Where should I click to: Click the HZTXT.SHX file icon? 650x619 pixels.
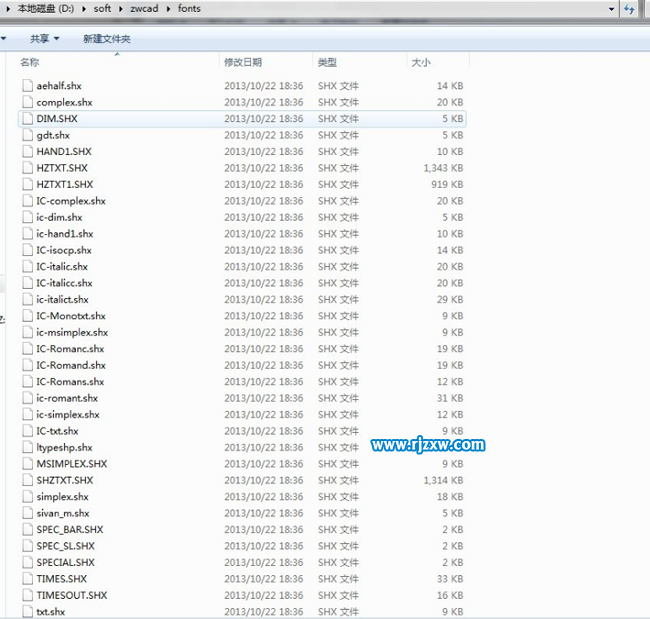27,168
